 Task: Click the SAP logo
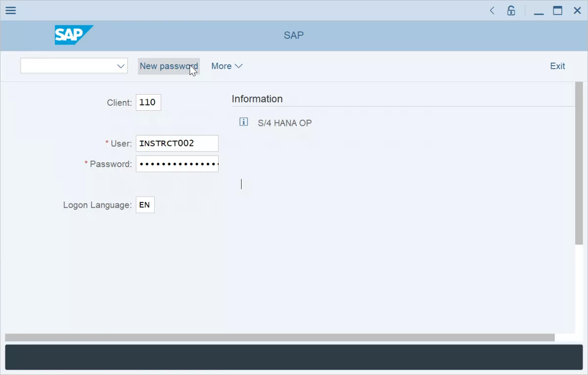tap(74, 35)
